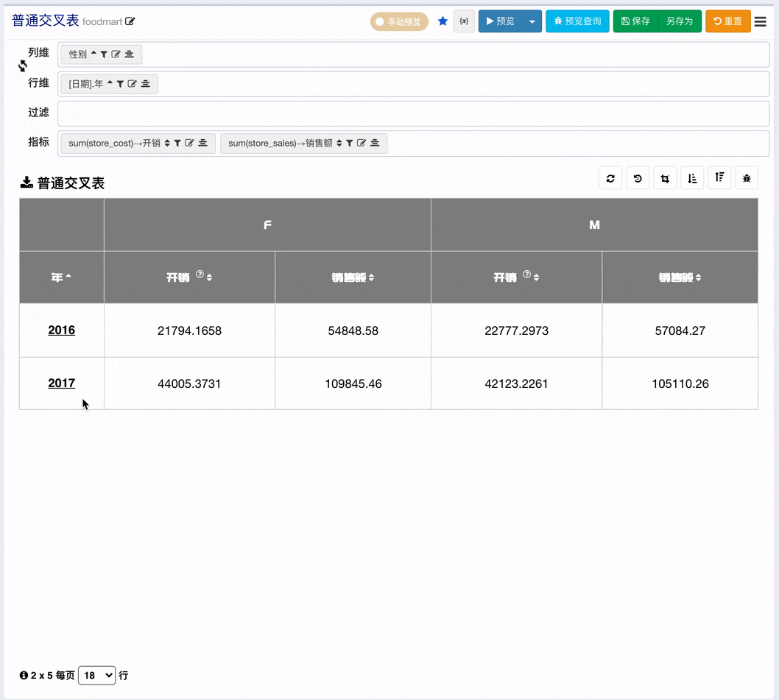Click filter icon on 性别 dimension
Viewport: 779px width, 700px height.
click(x=104, y=54)
